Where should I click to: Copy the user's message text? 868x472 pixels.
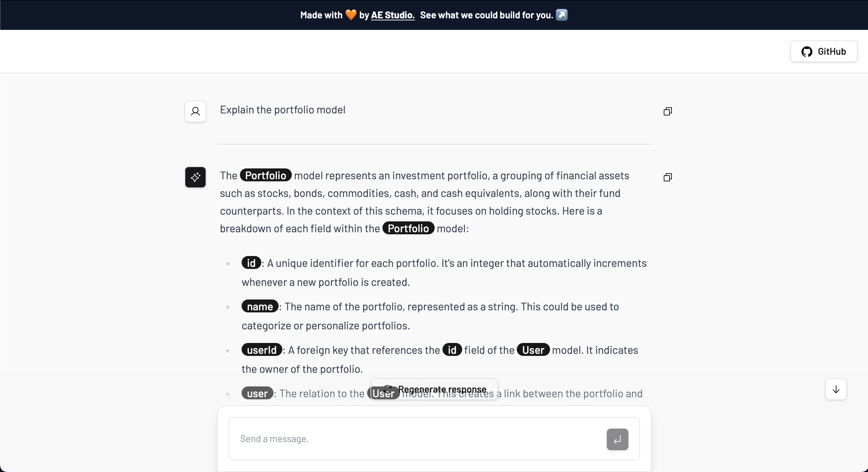point(667,111)
